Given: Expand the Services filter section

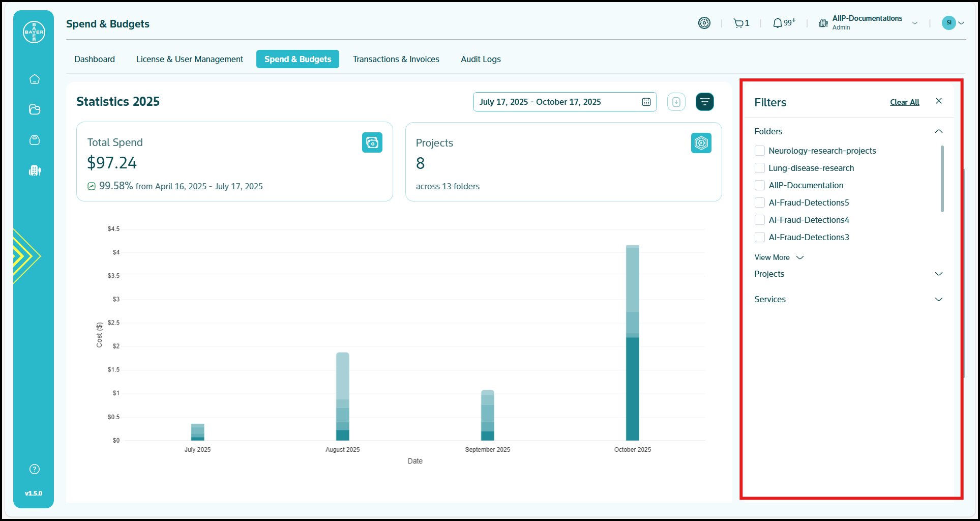Looking at the screenshot, I should pyautogui.click(x=938, y=299).
